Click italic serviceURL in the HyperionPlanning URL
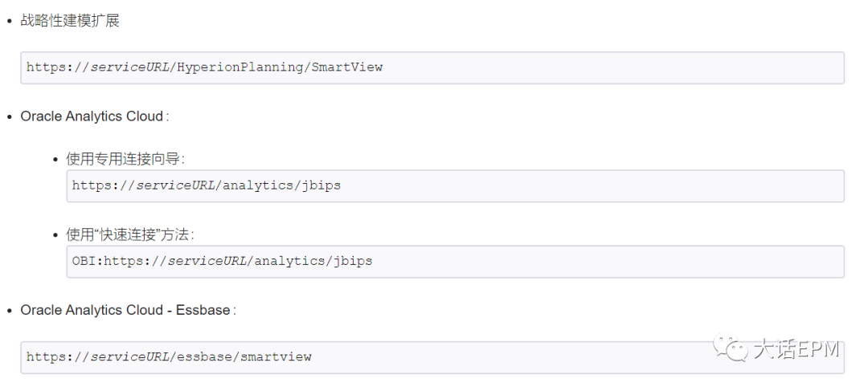Viewport: 868px width, 387px height. coord(129,67)
